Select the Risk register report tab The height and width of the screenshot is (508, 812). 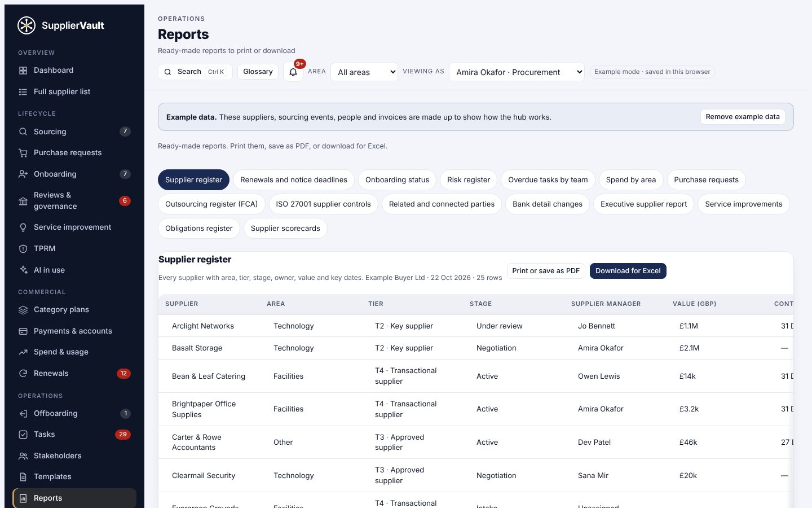[x=469, y=180]
